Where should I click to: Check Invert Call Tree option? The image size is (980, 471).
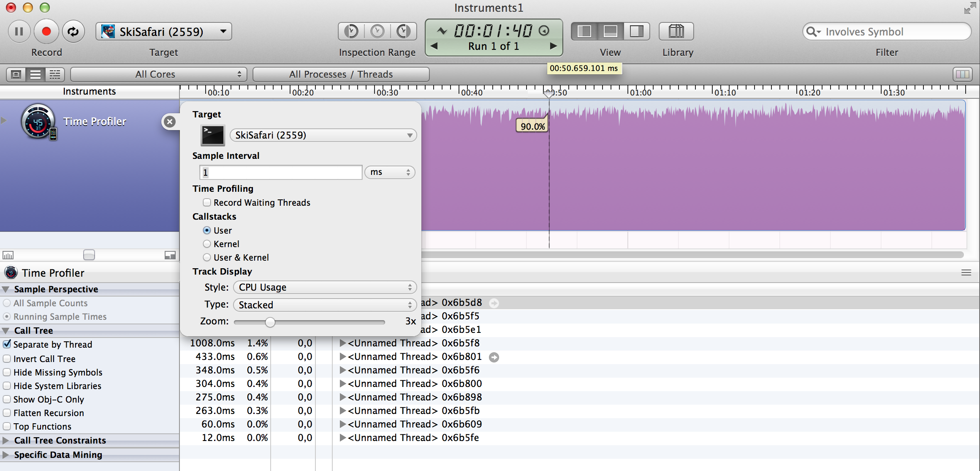(x=7, y=359)
